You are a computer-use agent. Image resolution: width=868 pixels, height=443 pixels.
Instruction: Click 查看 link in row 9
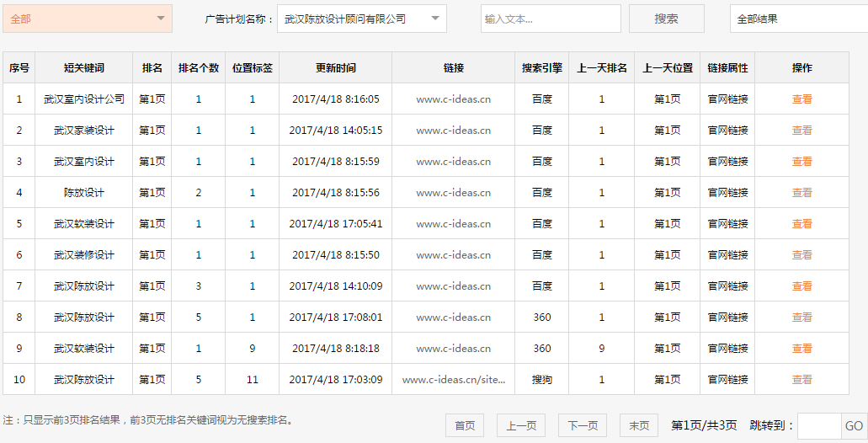(x=801, y=349)
